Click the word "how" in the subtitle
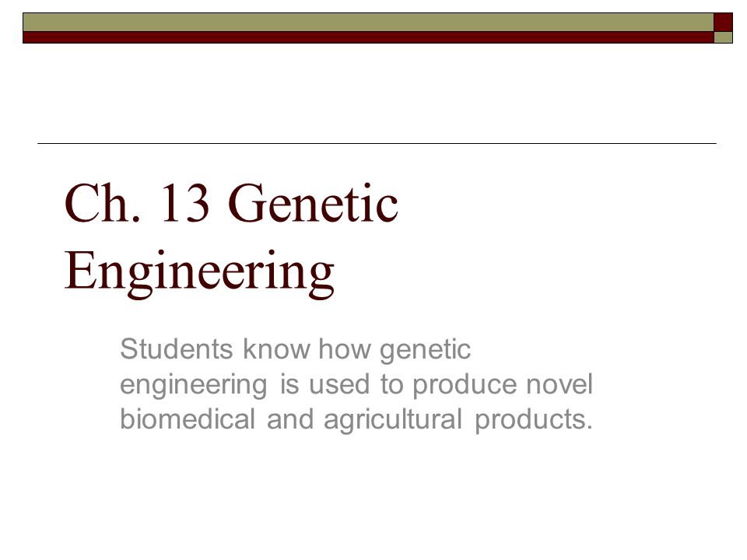This screenshot has height=560, width=747. (345, 349)
